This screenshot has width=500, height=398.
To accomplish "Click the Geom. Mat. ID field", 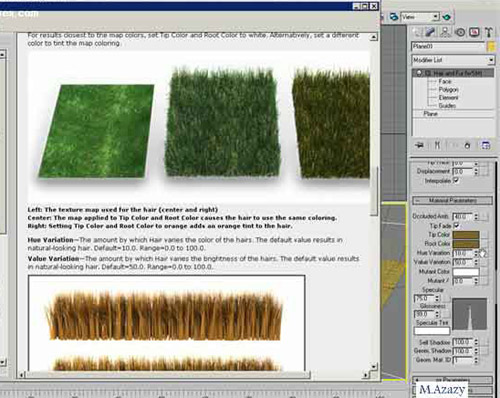I will tap(463, 360).
